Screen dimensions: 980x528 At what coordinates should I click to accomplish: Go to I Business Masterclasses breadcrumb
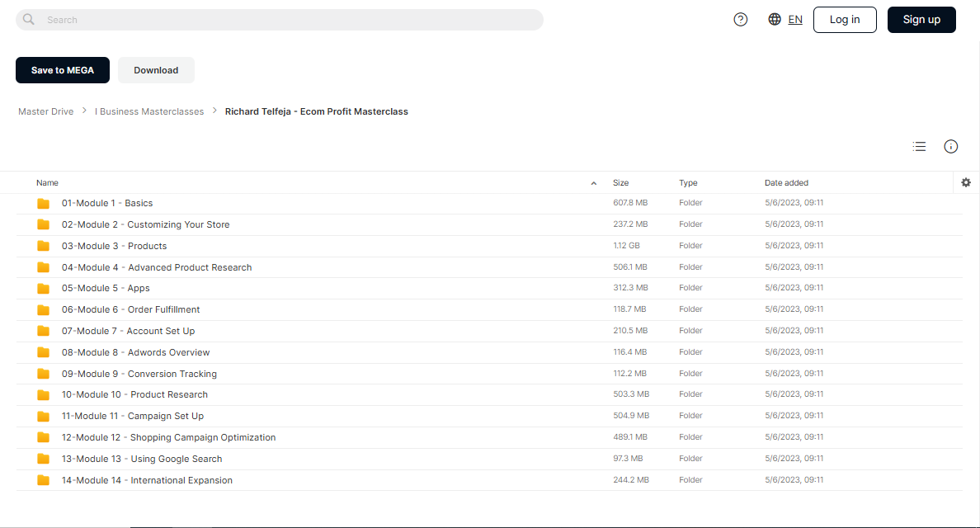149,111
